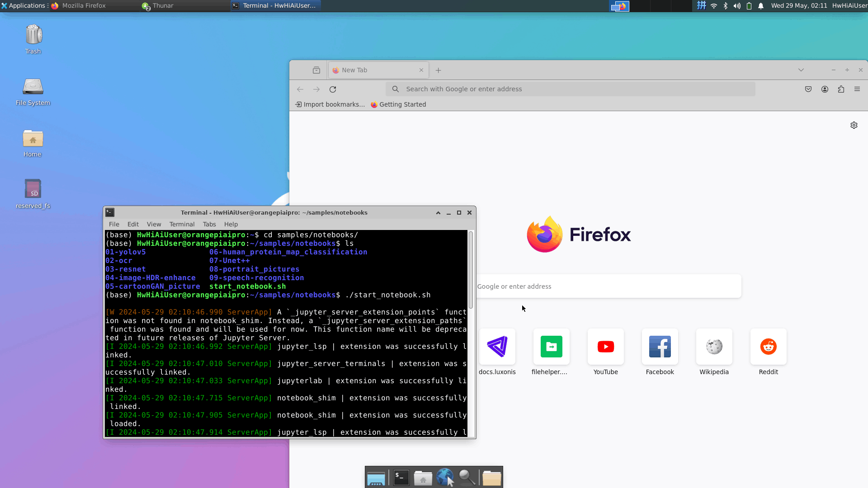This screenshot has height=488, width=868.
Task: Expand the list all tabs chevron
Action: coord(801,70)
